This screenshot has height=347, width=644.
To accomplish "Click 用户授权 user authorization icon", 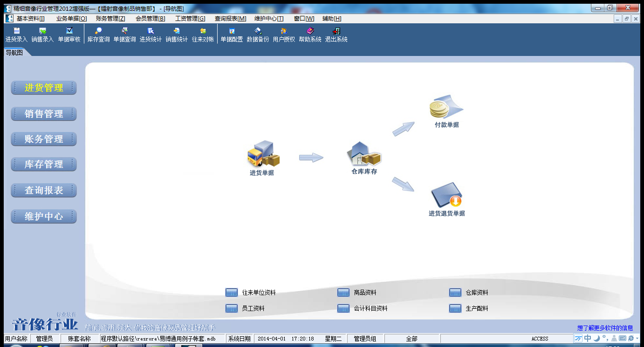I will (284, 35).
